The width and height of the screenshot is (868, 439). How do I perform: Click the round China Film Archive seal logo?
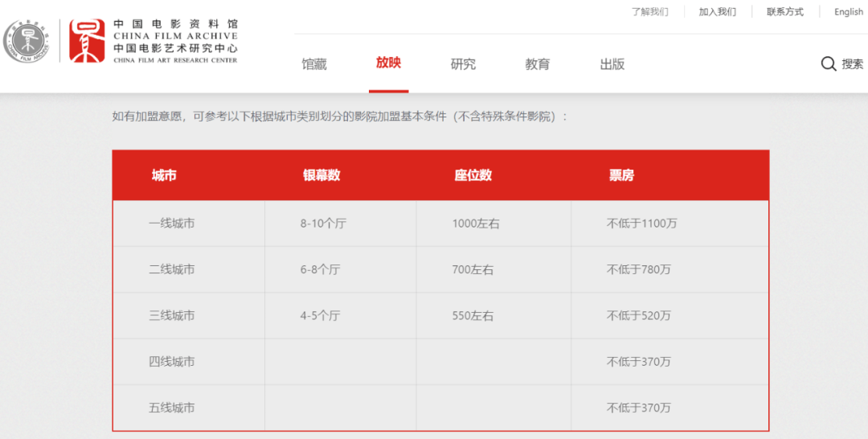pyautogui.click(x=28, y=42)
